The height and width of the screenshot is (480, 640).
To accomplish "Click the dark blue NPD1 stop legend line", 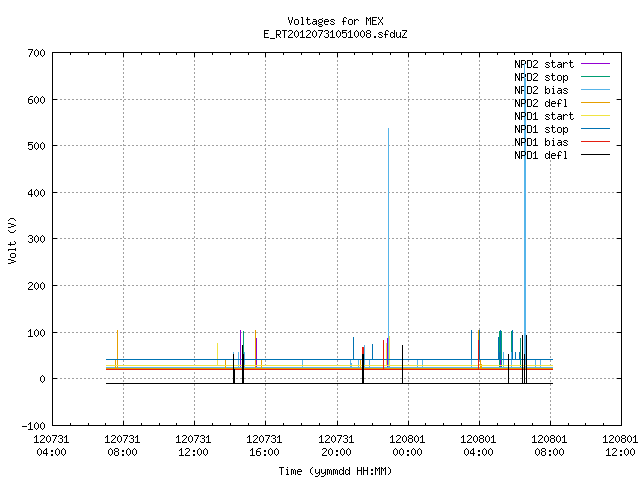I will click(596, 129).
